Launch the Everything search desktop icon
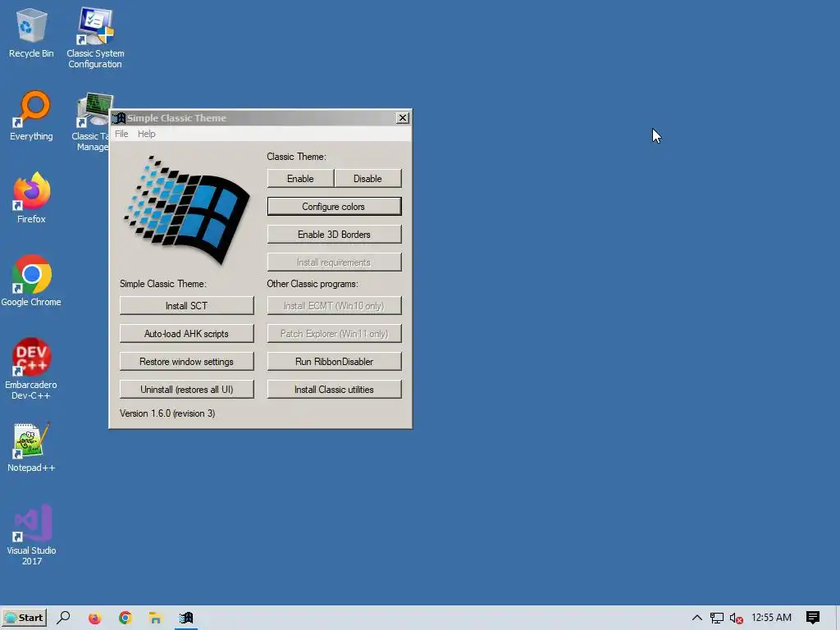The width and height of the screenshot is (840, 630). (31, 116)
